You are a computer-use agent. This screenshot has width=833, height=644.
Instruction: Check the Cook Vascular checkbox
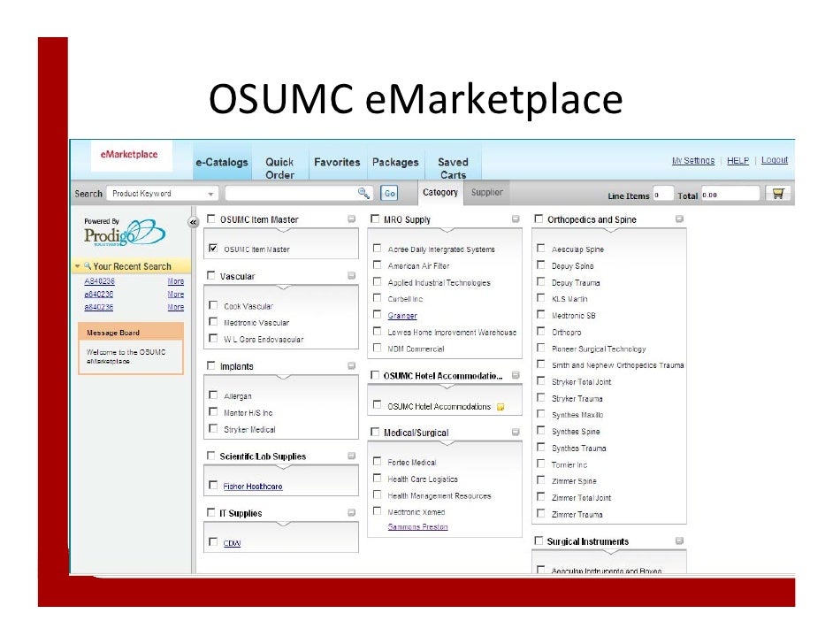[213, 305]
